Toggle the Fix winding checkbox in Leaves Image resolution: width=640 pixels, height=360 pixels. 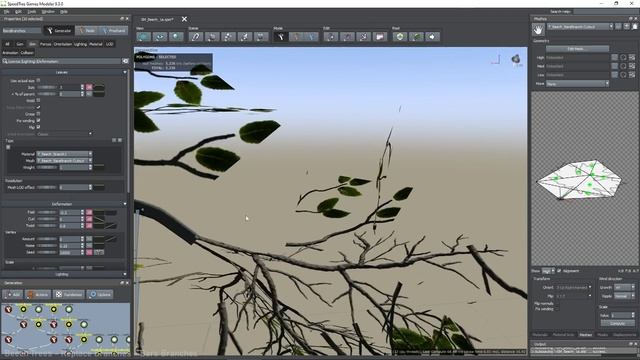tap(38, 120)
